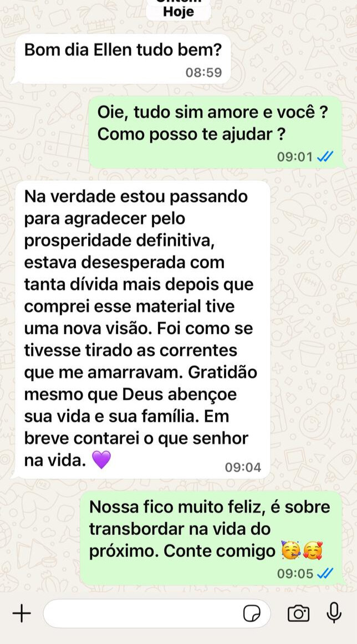Click the blue double check at 09:01
The height and width of the screenshot is (644, 357).
tap(325, 156)
